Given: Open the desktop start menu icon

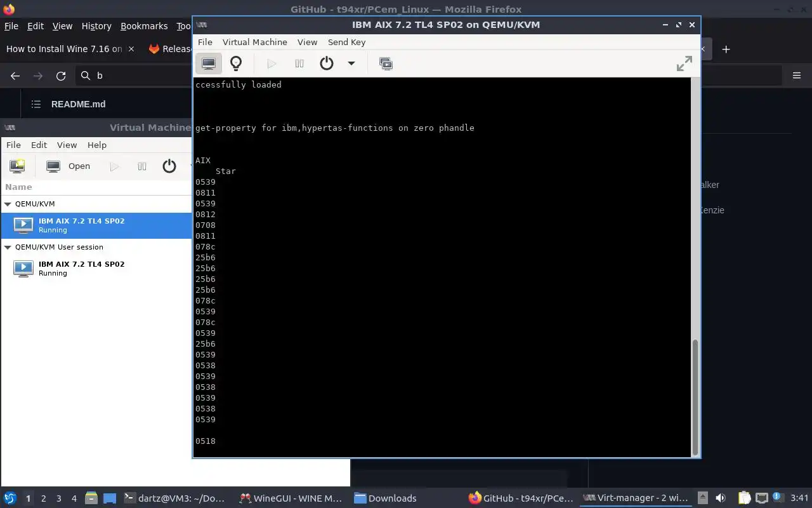Looking at the screenshot, I should [x=10, y=498].
